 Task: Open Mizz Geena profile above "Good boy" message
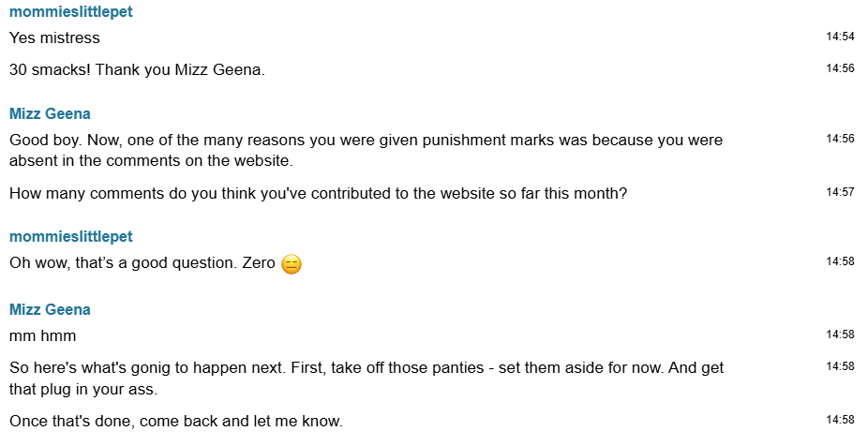tap(50, 114)
